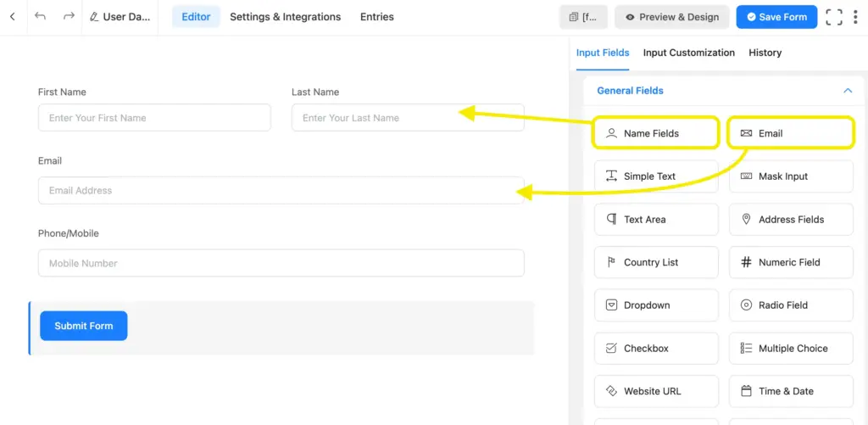The image size is (868, 425).
Task: Redo the change with redo arrow
Action: [x=69, y=17]
